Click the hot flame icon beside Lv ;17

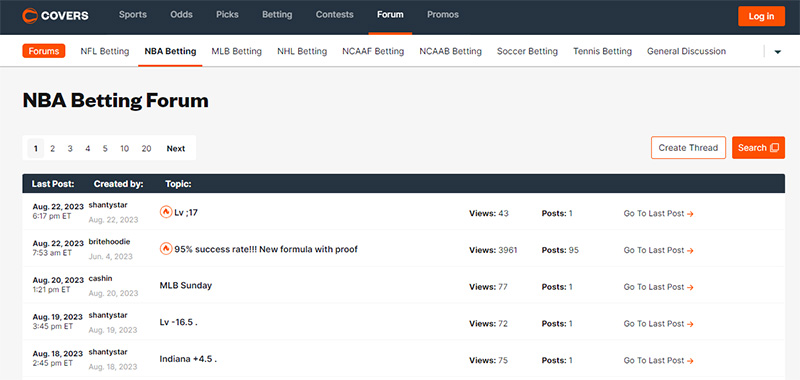click(165, 212)
